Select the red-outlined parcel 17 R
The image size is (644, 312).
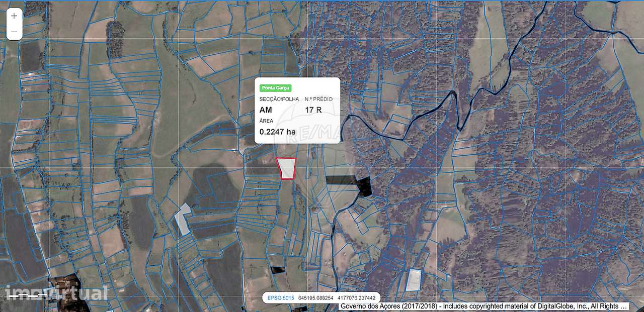[x=286, y=168]
